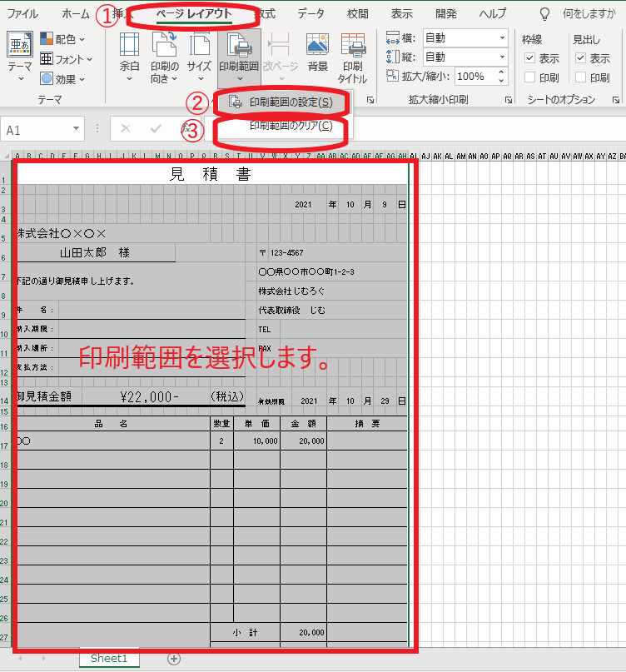
Task: Click the 印刷範囲 print area icon
Action: 239,45
